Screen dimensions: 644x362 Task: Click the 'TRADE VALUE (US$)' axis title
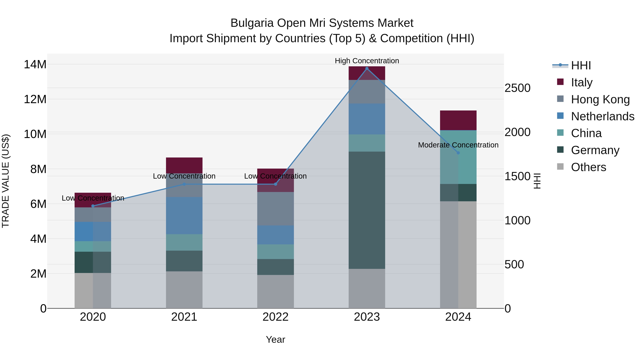click(6, 181)
